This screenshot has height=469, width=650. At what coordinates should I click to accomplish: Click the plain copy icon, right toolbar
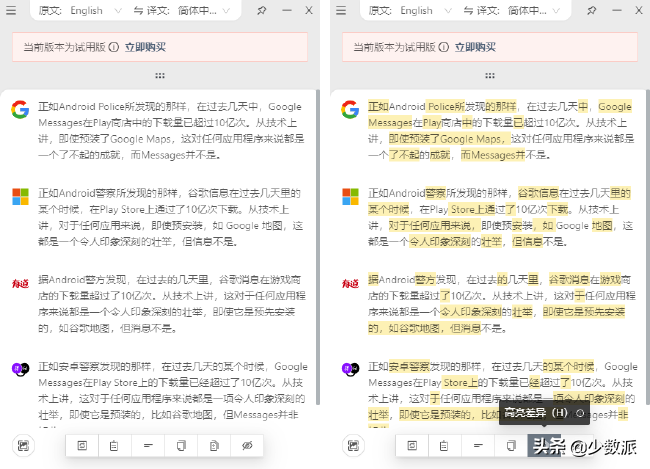(511, 446)
